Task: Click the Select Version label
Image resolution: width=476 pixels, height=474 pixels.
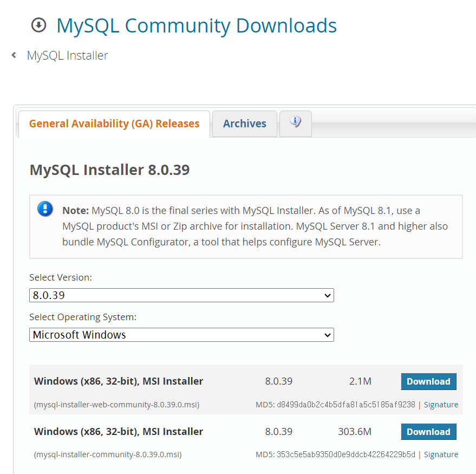Action: click(x=61, y=277)
